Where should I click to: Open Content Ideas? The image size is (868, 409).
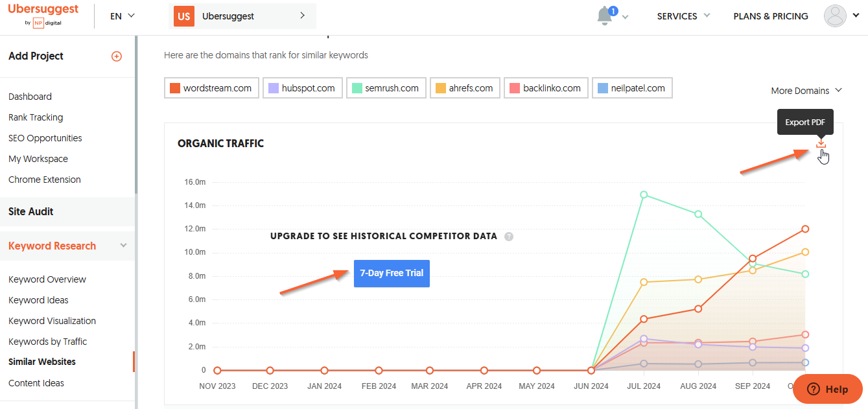36,383
